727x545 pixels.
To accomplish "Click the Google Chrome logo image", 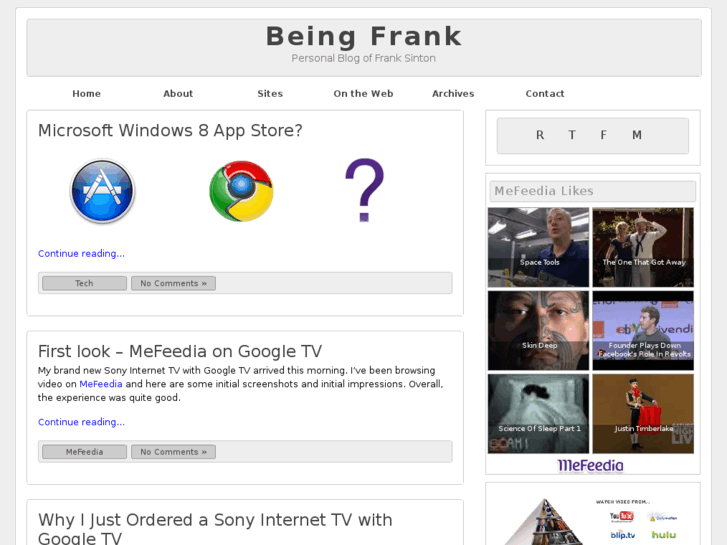I will click(x=241, y=191).
